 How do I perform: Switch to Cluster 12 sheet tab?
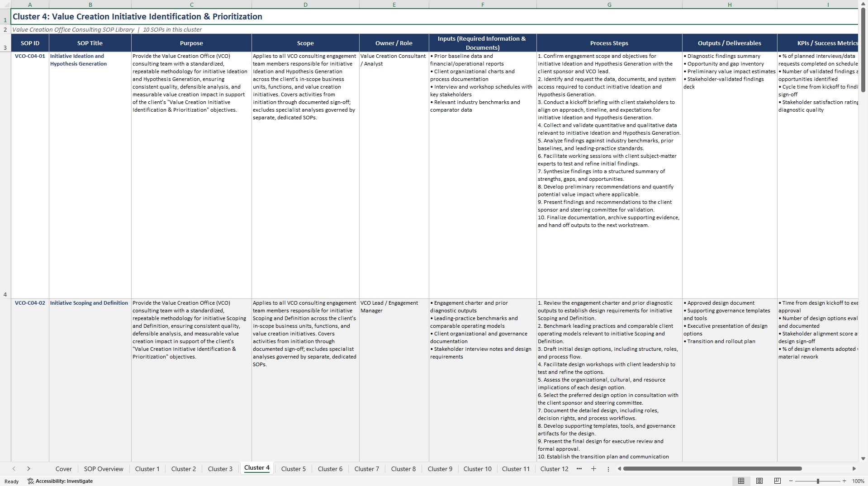[555, 469]
